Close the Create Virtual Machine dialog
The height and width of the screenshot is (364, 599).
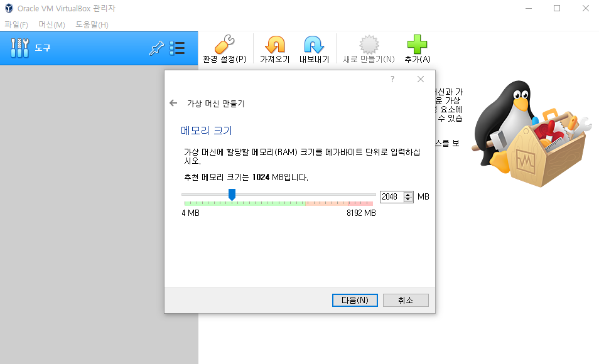tap(421, 79)
